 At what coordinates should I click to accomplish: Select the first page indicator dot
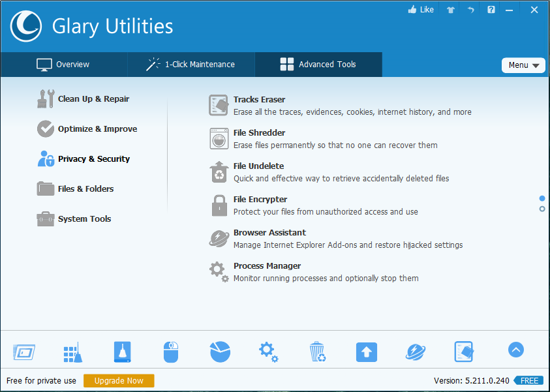542,198
